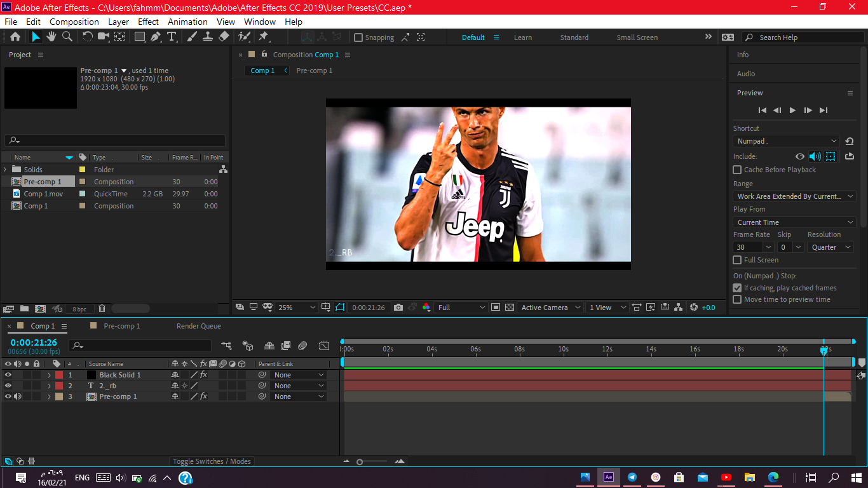
Task: Create a new folder in Project panel
Action: click(x=24, y=309)
